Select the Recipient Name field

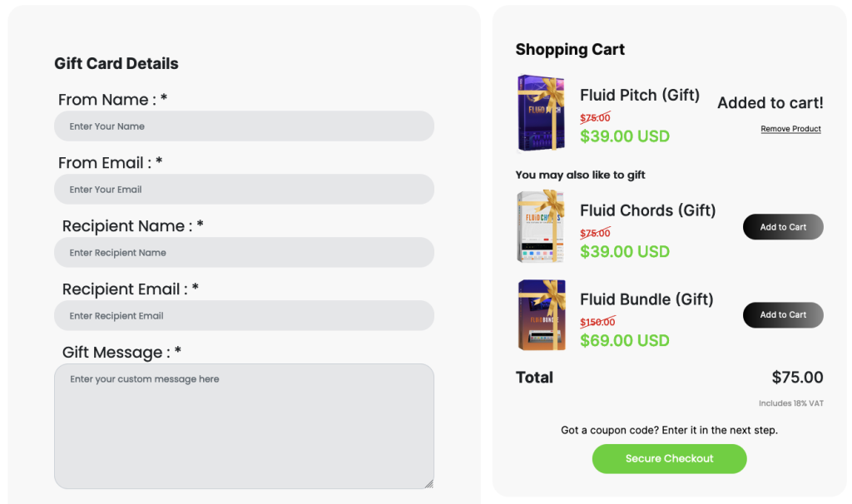[x=244, y=252]
